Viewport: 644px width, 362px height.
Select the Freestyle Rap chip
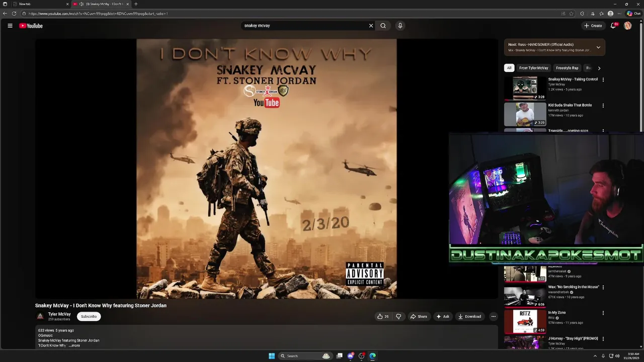point(567,68)
